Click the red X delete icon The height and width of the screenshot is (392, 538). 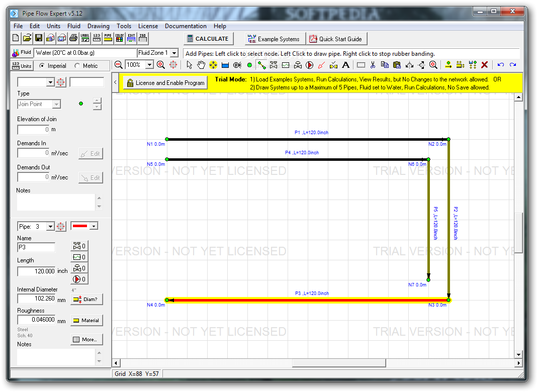[485, 65]
